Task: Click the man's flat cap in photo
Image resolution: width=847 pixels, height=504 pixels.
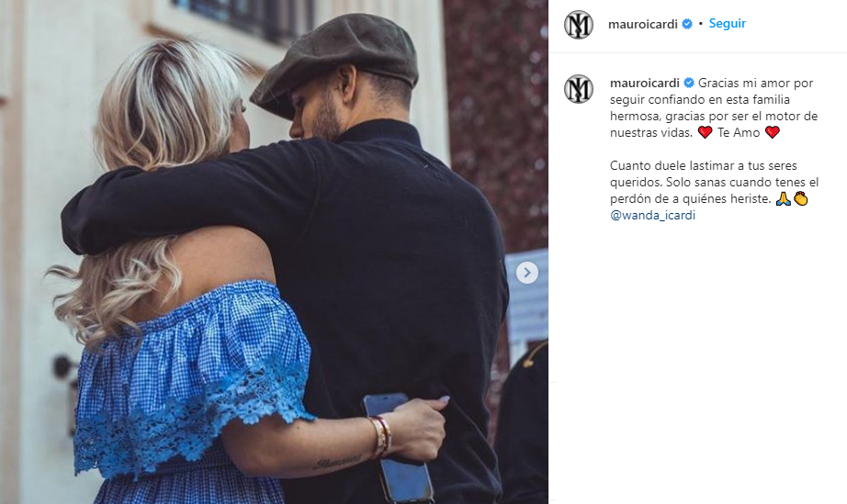Action: [335, 63]
